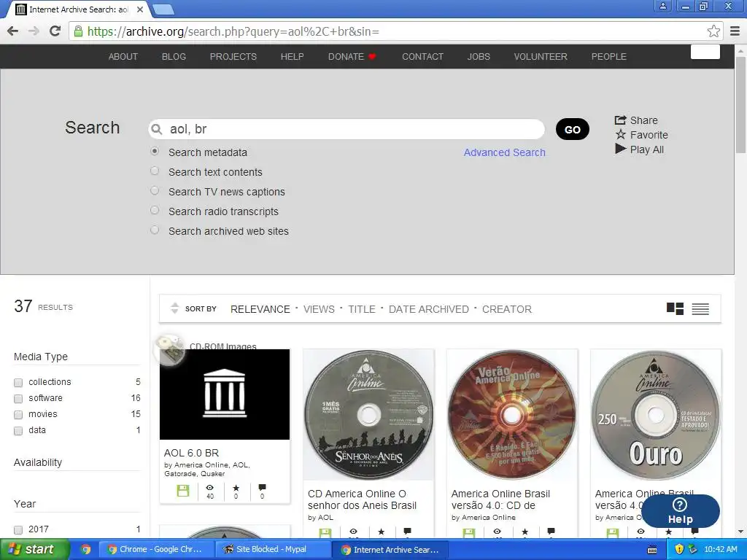This screenshot has width=747, height=560.
Task: Open the JOBS nav item
Action: pyautogui.click(x=479, y=56)
